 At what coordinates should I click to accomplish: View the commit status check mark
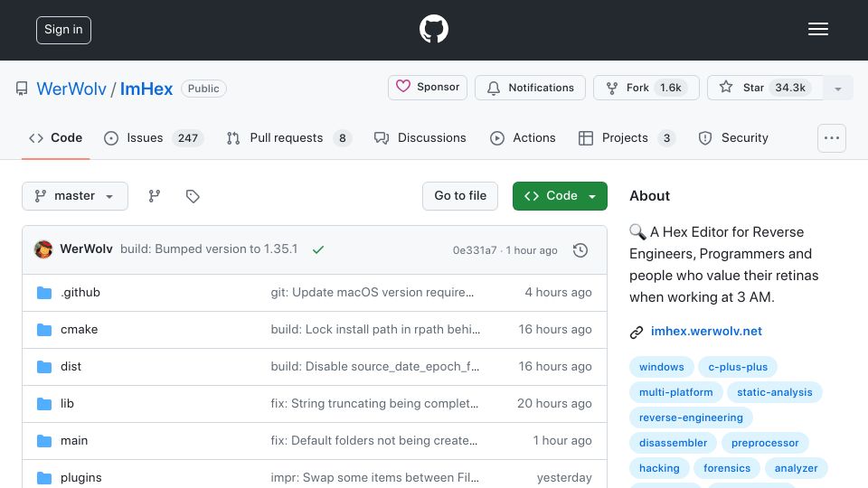[x=317, y=249]
